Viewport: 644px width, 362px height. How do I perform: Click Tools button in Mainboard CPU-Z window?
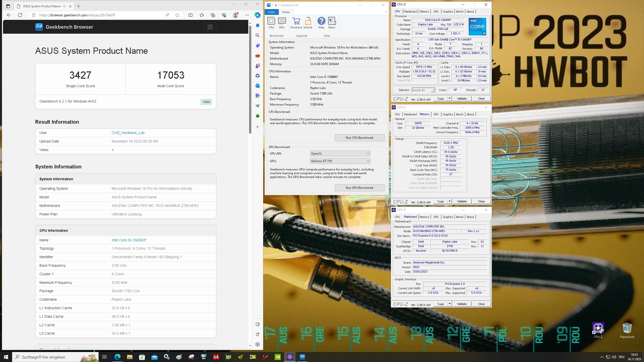[440, 304]
